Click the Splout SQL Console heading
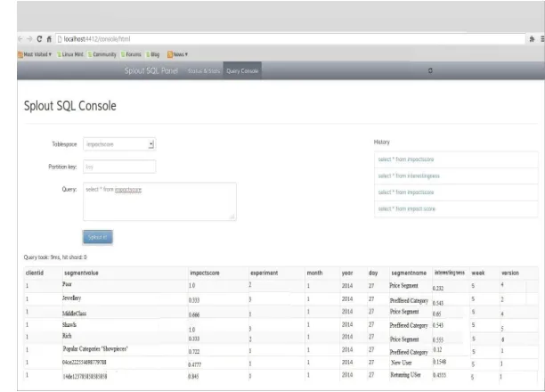Viewport: 545px width, 392px height. pyautogui.click(x=69, y=106)
